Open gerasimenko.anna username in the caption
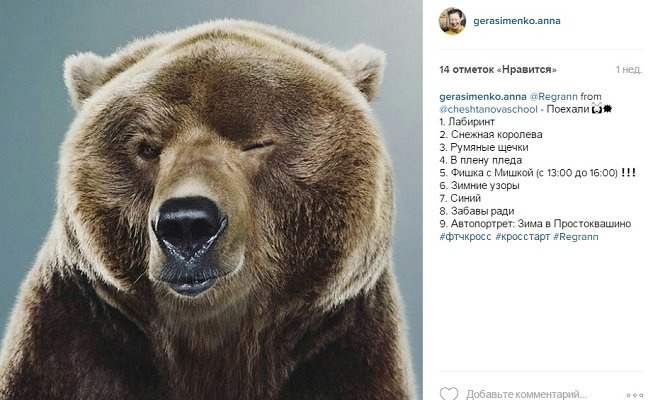 [x=483, y=96]
